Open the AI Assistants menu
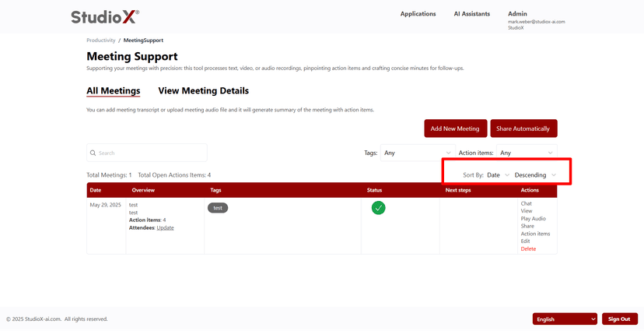The width and height of the screenshot is (644, 331). 471,14
